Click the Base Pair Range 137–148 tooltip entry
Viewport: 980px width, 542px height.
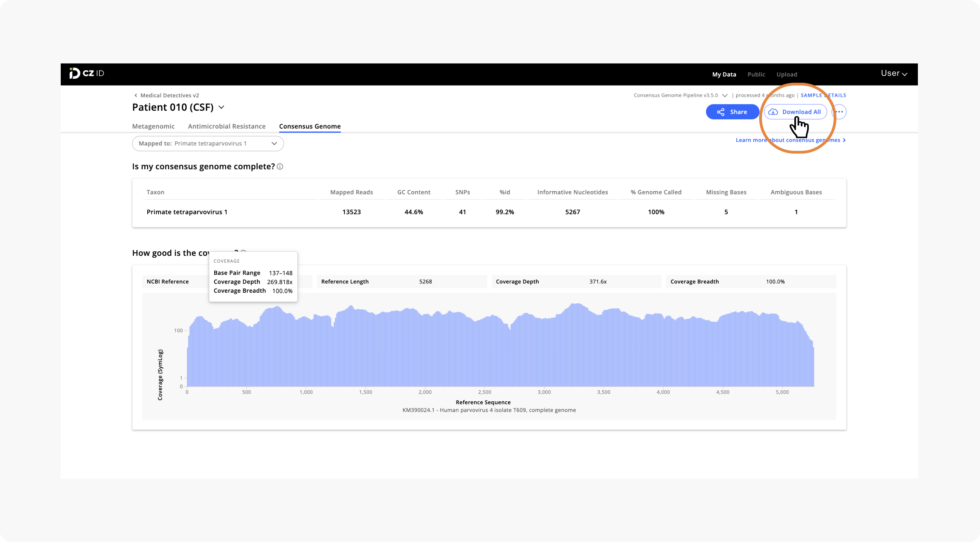(x=253, y=273)
